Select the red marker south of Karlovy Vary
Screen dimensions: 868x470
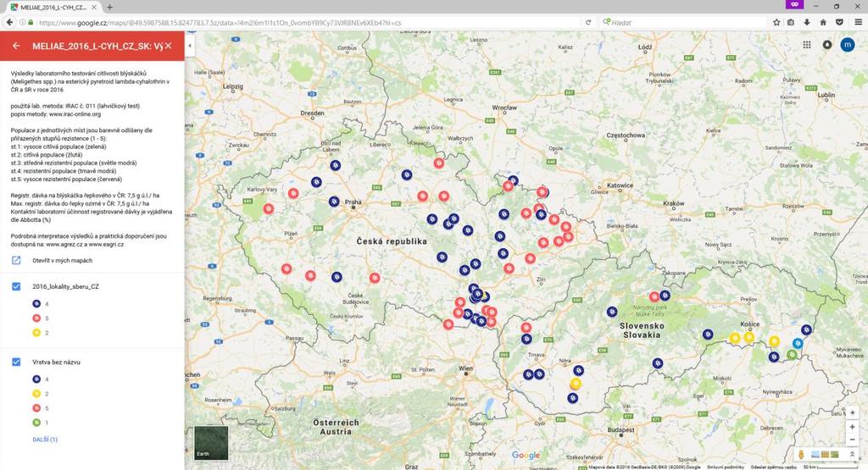269,209
